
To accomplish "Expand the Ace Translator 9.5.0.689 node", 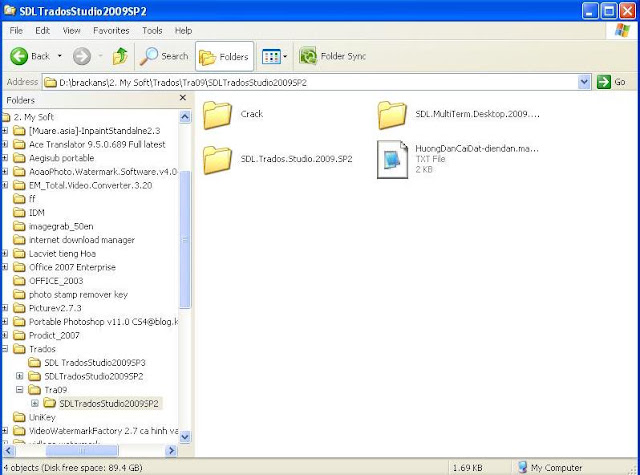I will click(x=4, y=144).
